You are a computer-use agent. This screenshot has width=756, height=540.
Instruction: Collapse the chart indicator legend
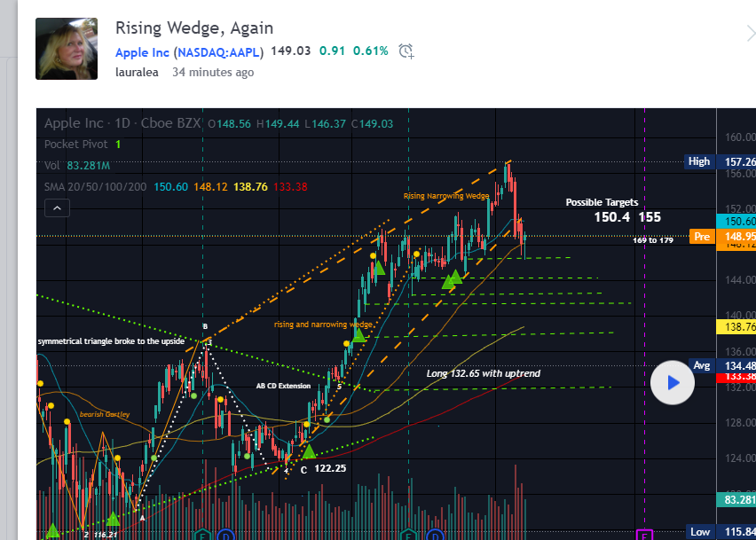(57, 208)
